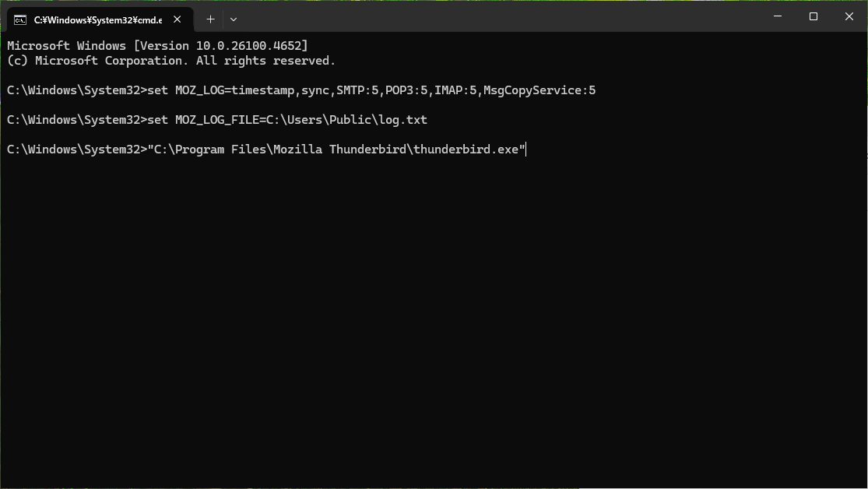
Task: Click the thunderbird.exe text in the command
Action: pos(466,150)
